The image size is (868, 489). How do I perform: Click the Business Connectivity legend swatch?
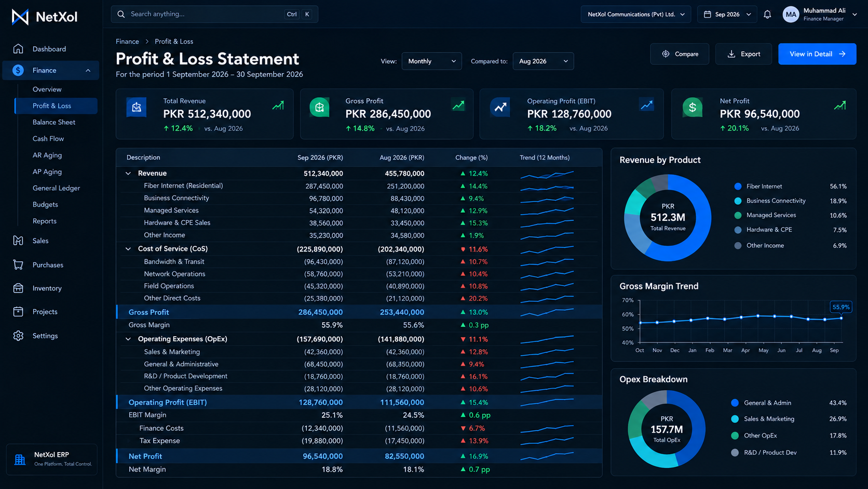[x=738, y=201]
